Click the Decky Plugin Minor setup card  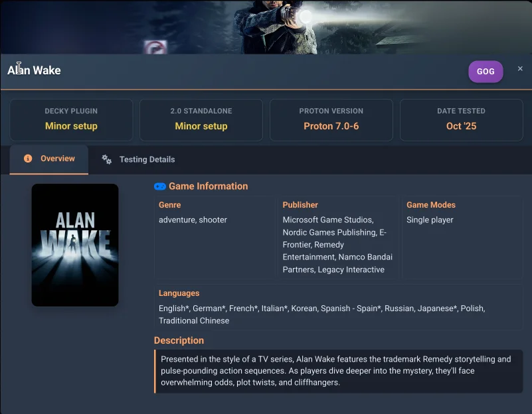tap(70, 119)
